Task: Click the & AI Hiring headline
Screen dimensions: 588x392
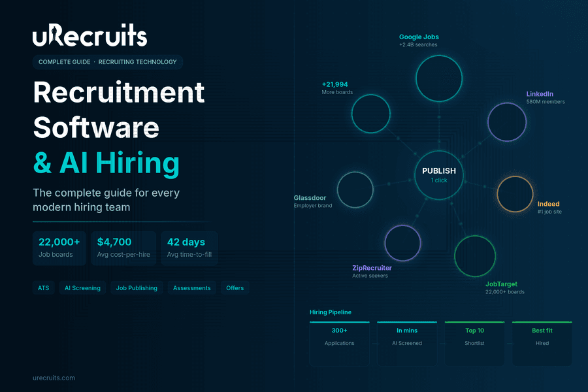Action: pyautogui.click(x=106, y=163)
